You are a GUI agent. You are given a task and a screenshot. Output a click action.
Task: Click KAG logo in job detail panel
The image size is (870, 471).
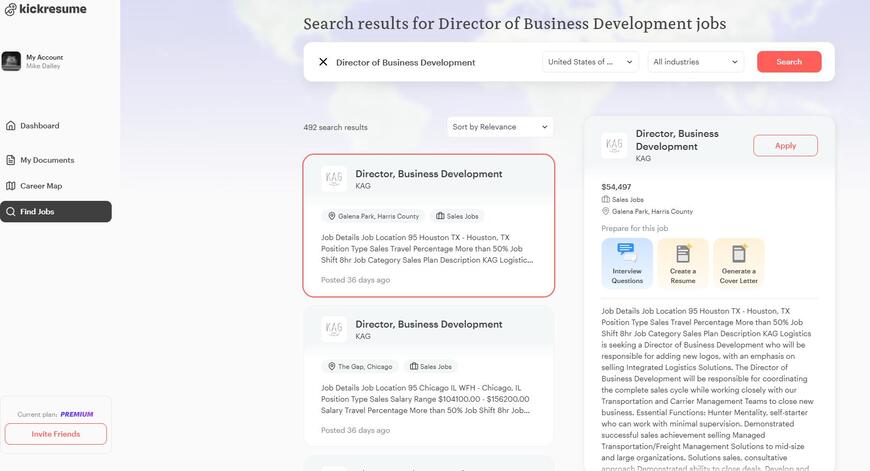pos(614,145)
